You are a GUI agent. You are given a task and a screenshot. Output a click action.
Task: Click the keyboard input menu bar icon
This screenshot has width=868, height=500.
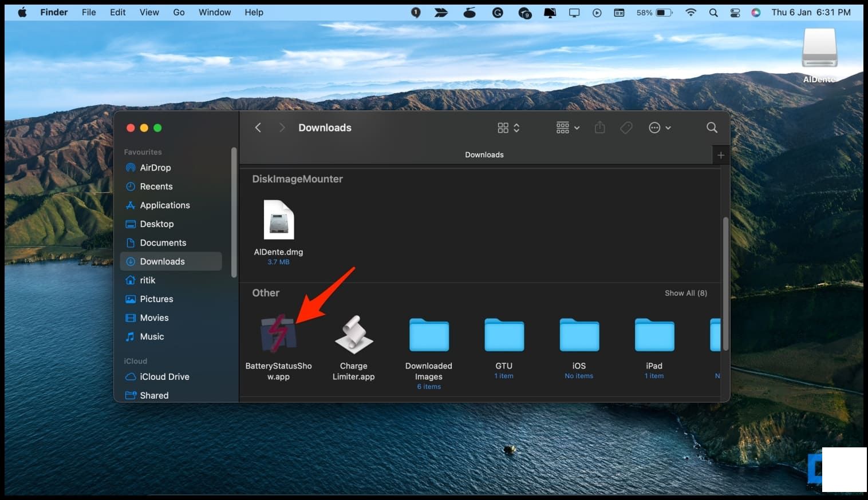click(x=619, y=12)
